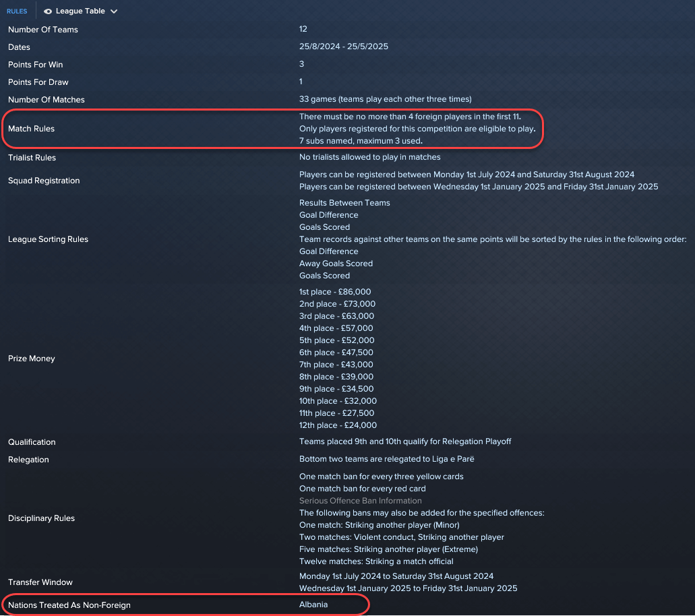
Task: Select the Match Rules row label
Action: pyautogui.click(x=31, y=129)
